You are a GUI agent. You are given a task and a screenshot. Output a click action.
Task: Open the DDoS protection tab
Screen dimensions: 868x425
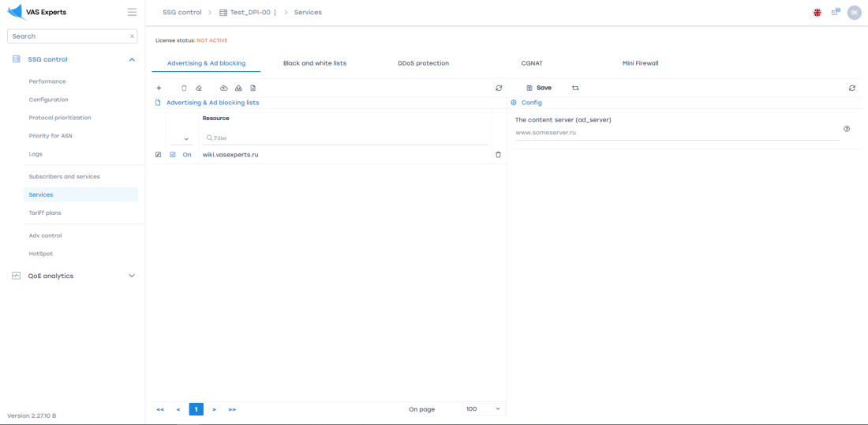coord(423,63)
